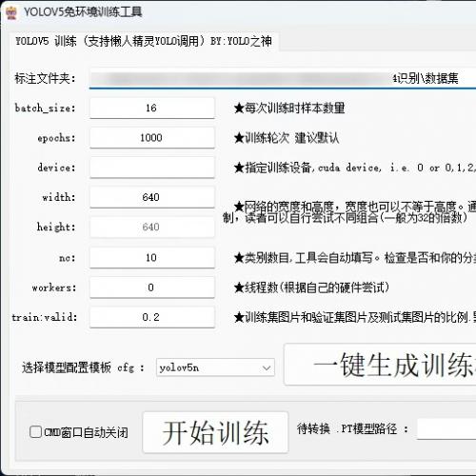Image resolution: width=476 pixels, height=476 pixels.
Task: Click the 开始训练 button
Action: tap(215, 432)
